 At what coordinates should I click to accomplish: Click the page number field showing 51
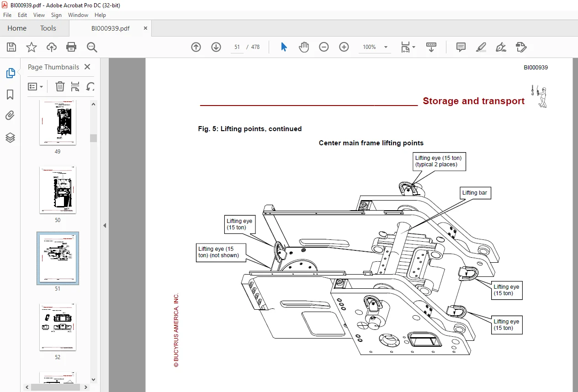click(237, 47)
